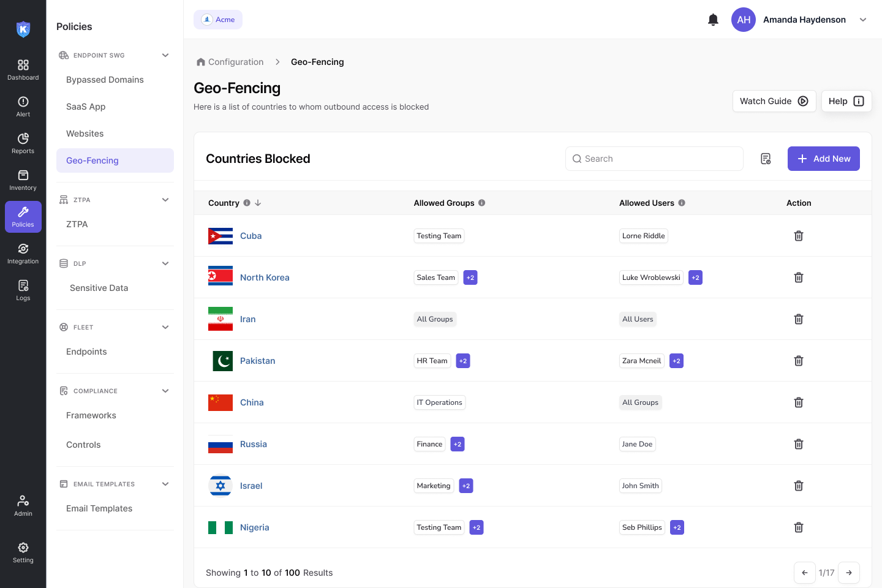Open the North Korea country link

(x=265, y=277)
